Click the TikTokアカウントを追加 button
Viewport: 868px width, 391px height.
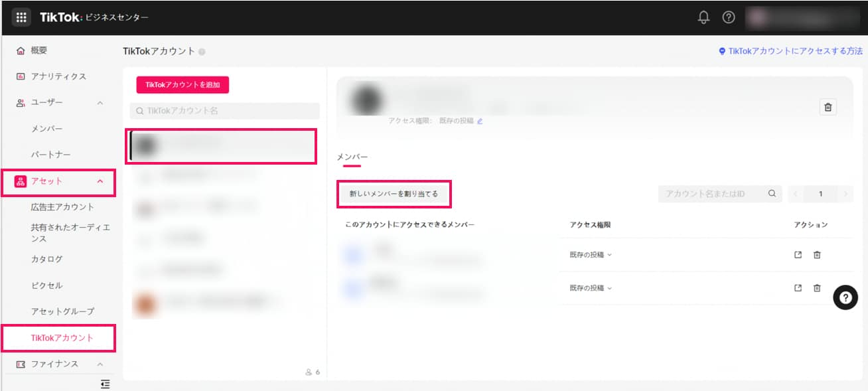(x=182, y=85)
